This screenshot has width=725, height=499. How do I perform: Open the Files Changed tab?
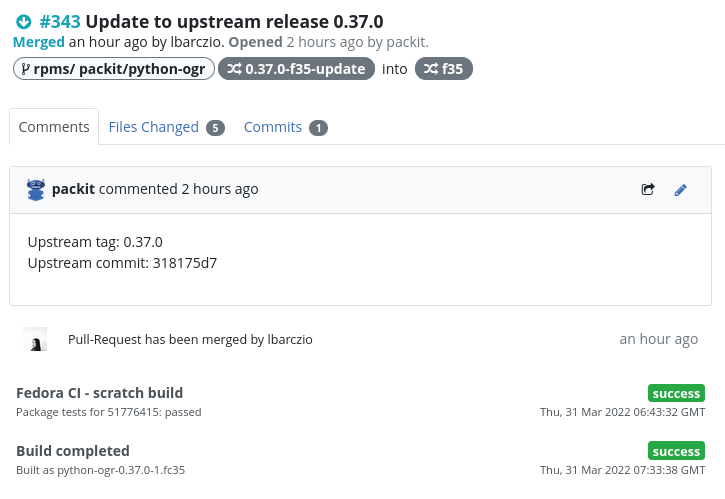pos(153,127)
